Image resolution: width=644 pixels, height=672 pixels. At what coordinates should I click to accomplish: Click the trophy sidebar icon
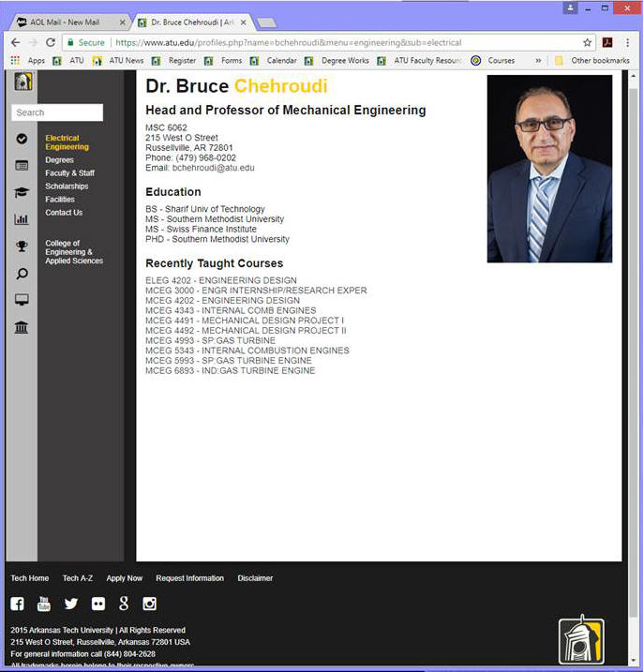[x=22, y=246]
